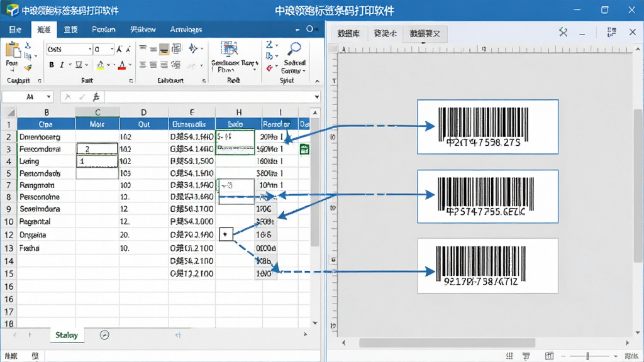
Task: Select cell containing Pegrental
Action: [x=46, y=222]
